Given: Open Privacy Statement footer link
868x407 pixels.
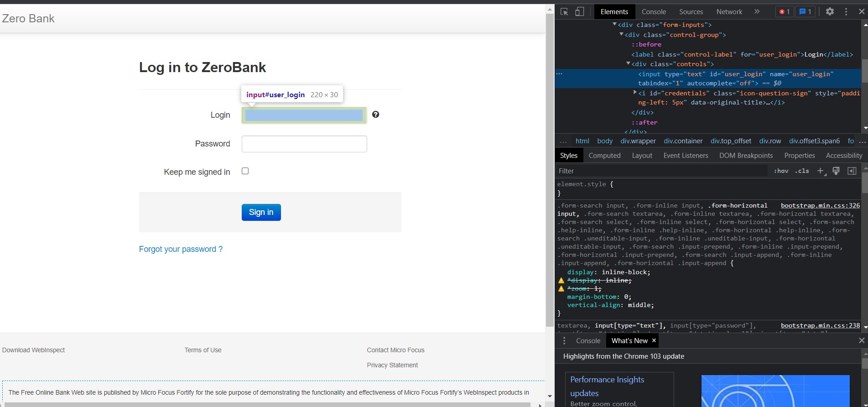Looking at the screenshot, I should click(392, 365).
